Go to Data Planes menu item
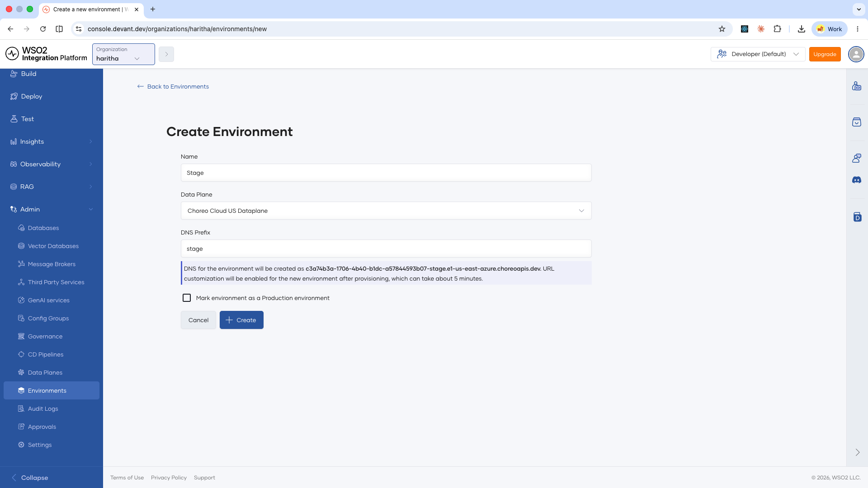This screenshot has width=868, height=488. [52, 372]
